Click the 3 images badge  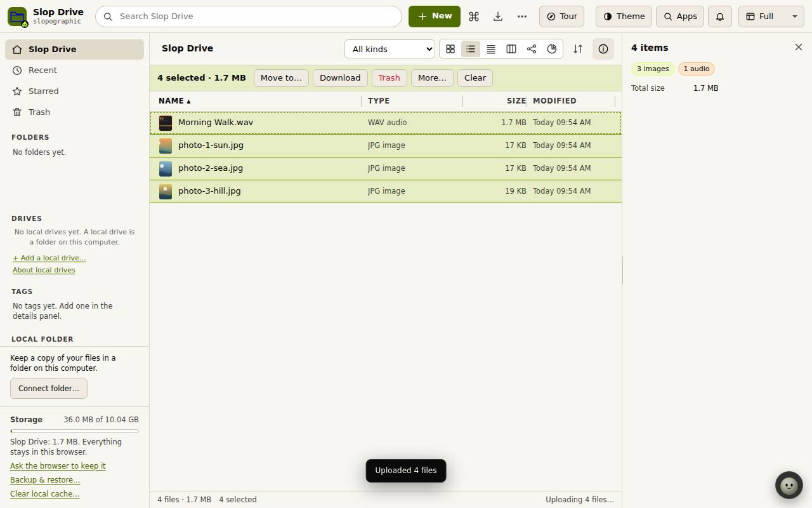pyautogui.click(x=653, y=69)
